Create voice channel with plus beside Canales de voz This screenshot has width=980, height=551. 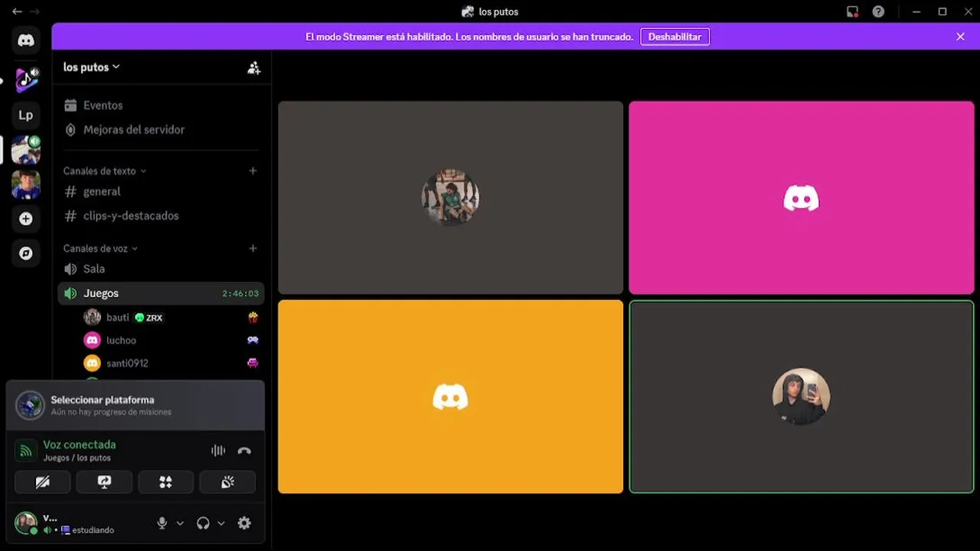[x=253, y=248]
